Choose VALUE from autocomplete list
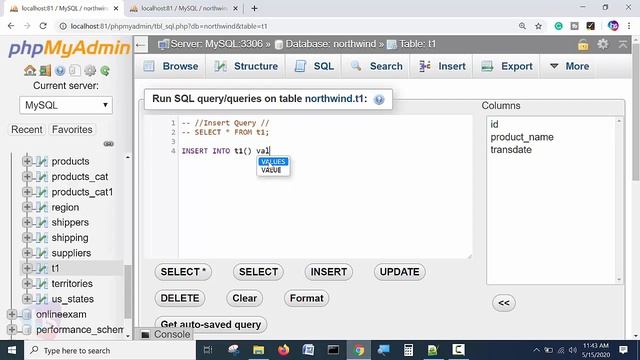The width and height of the screenshot is (640, 360). [x=271, y=170]
